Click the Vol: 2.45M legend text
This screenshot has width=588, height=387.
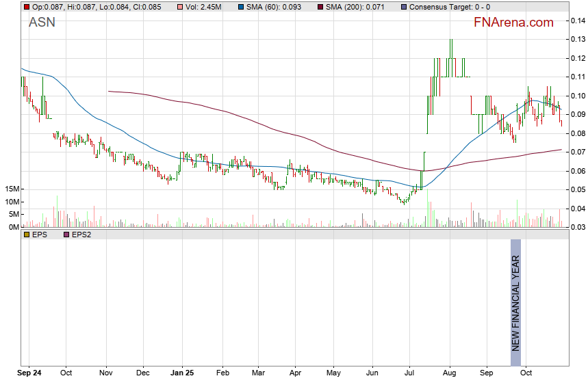203,7
